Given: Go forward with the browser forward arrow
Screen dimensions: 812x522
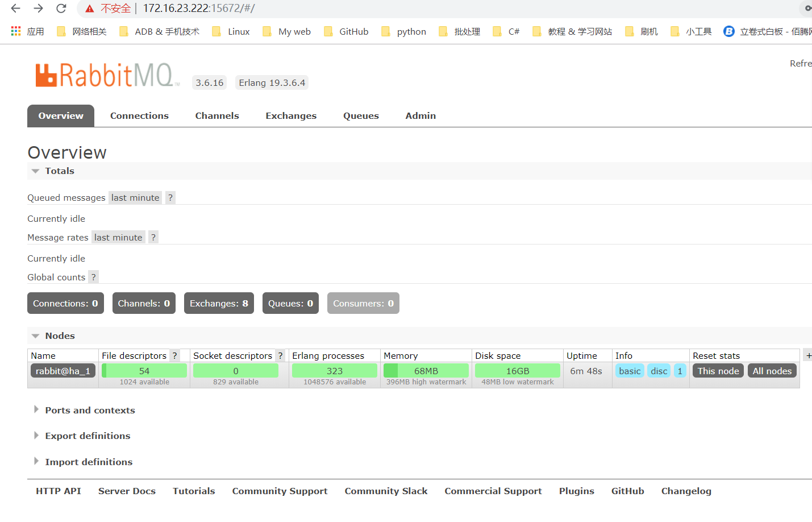Looking at the screenshot, I should (38, 9).
